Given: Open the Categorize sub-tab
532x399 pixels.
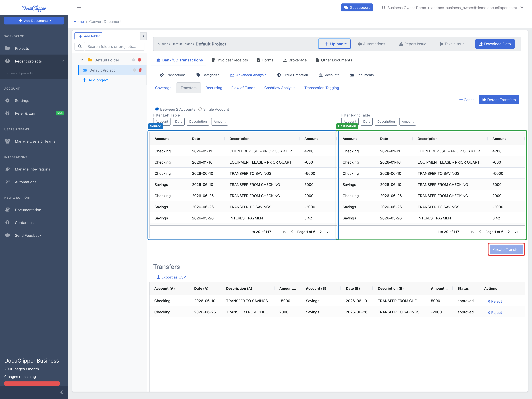Looking at the screenshot, I should pos(208,75).
